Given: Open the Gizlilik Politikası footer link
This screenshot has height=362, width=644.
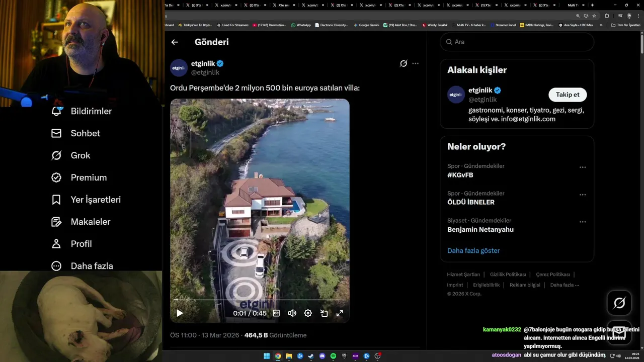Looking at the screenshot, I should coord(508,275).
